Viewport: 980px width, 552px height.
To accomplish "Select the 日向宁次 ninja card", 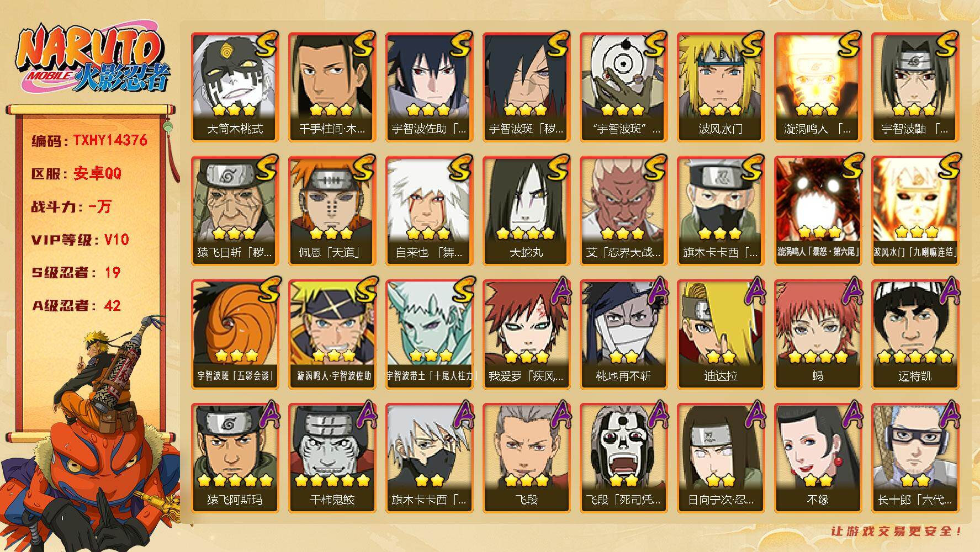I will 721,458.
